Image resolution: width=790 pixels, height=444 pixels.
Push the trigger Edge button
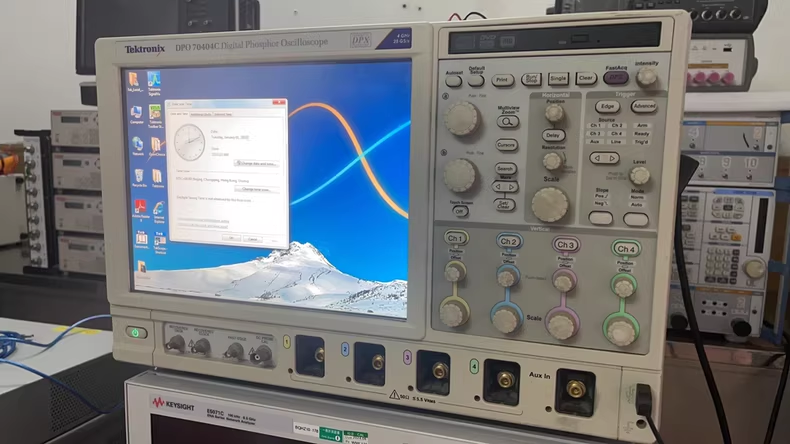click(x=607, y=106)
